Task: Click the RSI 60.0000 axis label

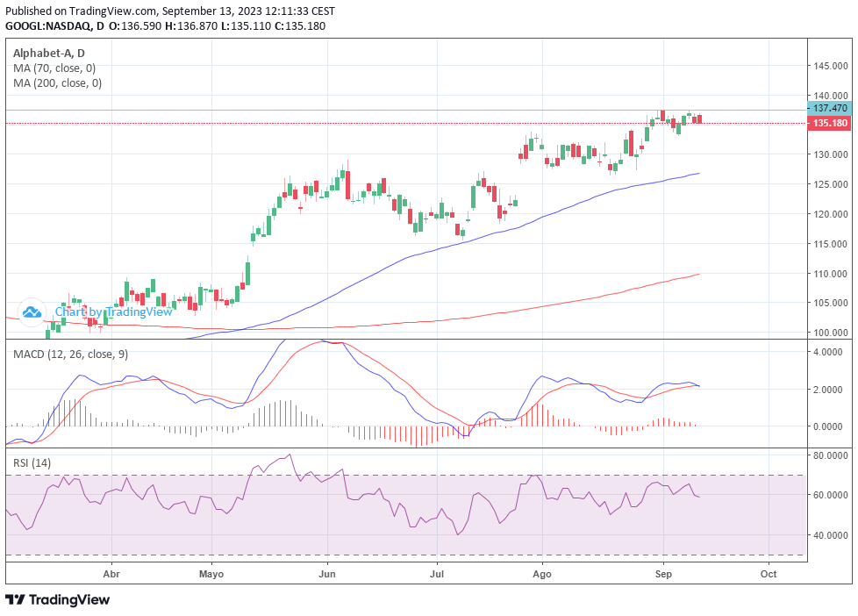Action: click(831, 495)
